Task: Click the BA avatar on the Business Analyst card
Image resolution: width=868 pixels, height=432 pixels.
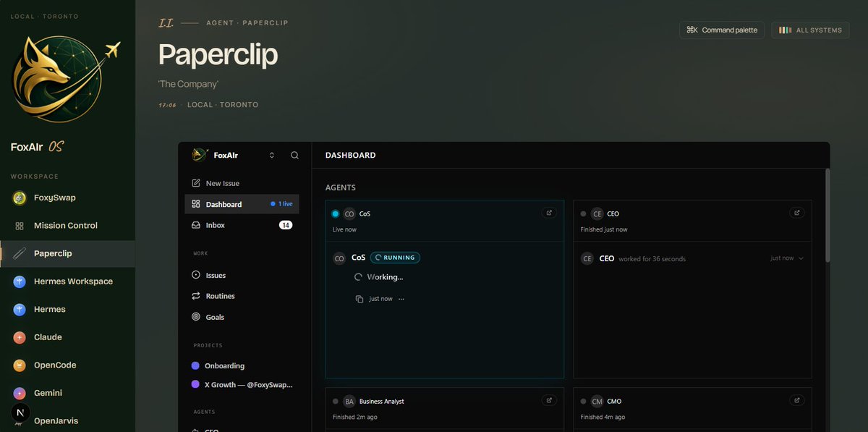Action: (349, 401)
